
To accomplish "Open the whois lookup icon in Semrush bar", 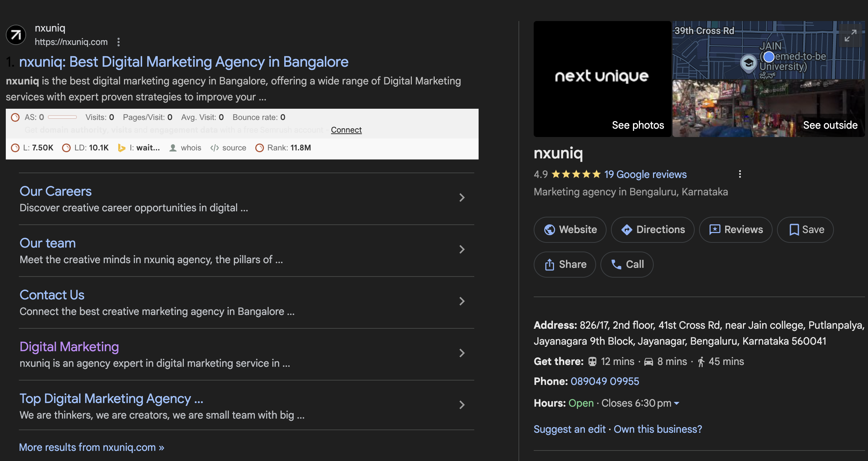I will click(x=173, y=148).
